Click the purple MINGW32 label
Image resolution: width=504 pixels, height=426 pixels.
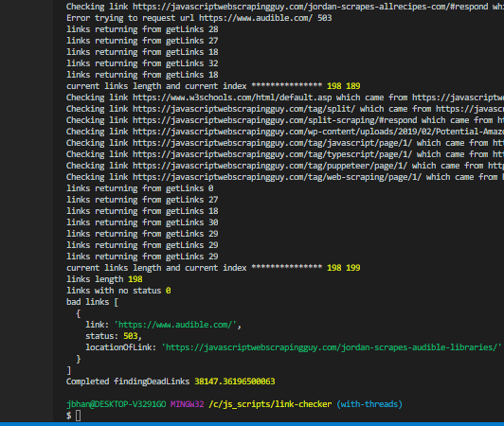tap(187, 404)
